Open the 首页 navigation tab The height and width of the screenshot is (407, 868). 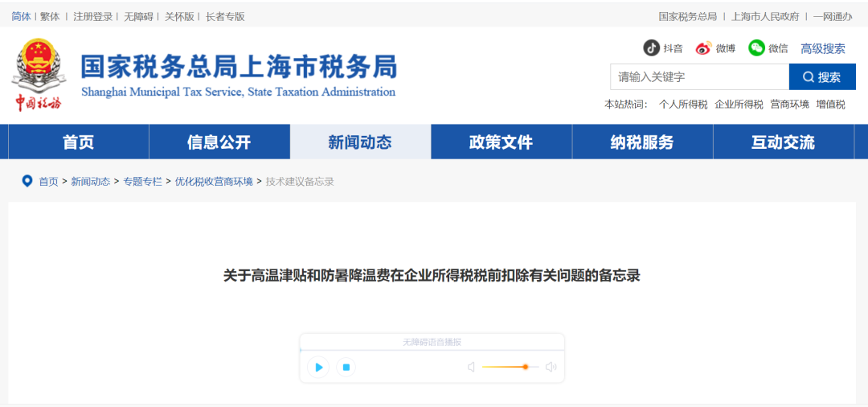[x=79, y=142]
